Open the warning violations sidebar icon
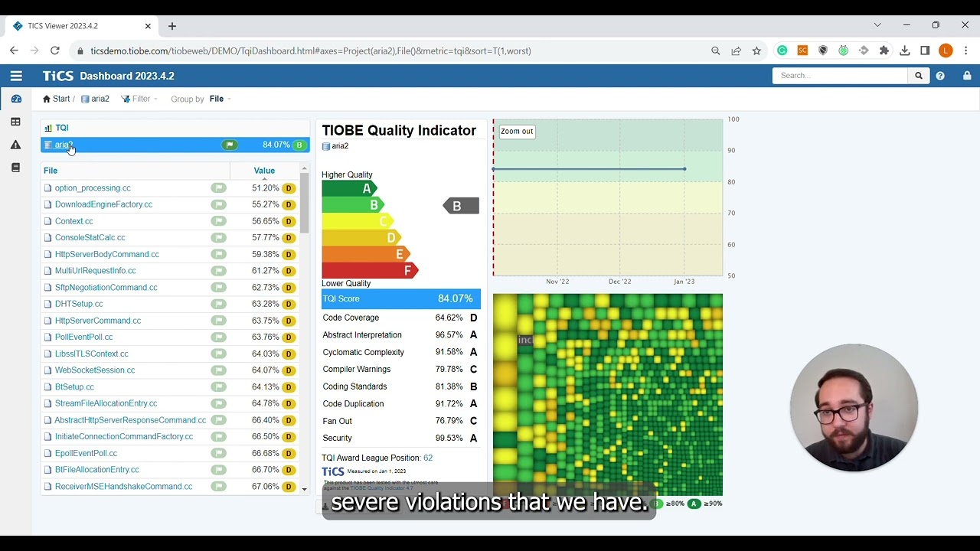This screenshot has height=551, width=980. click(x=16, y=145)
